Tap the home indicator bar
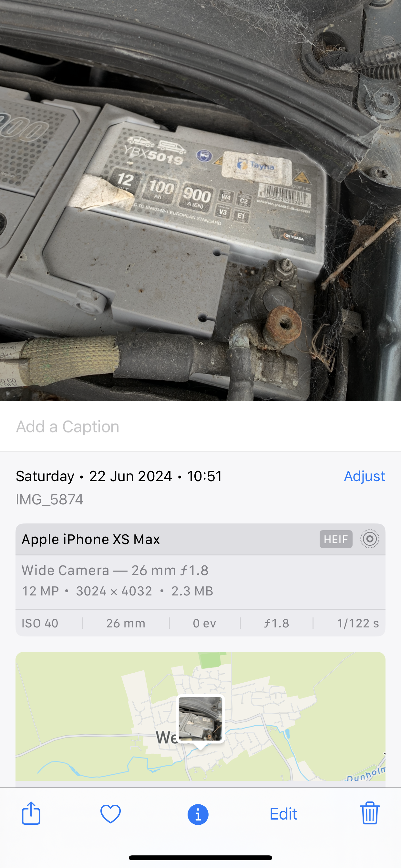 click(x=200, y=858)
